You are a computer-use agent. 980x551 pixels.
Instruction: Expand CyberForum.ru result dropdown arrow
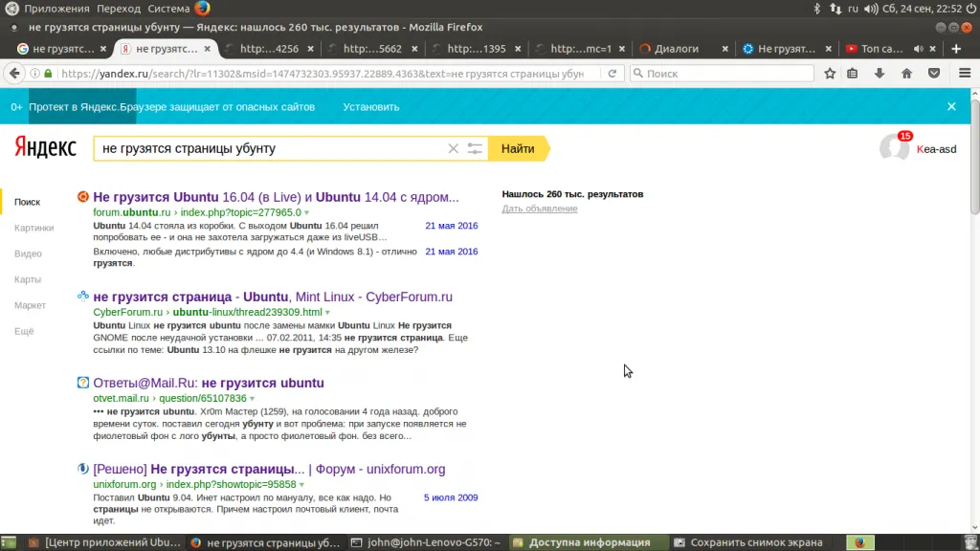tap(327, 313)
